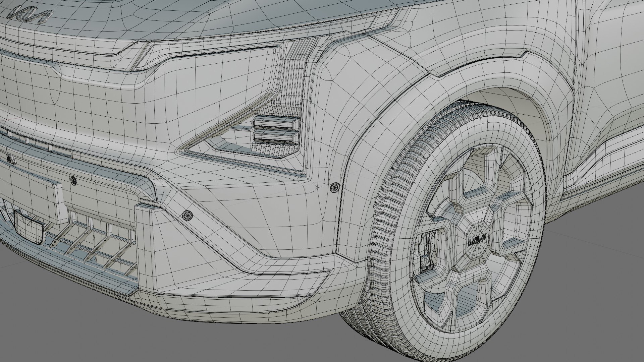Pick the parking sensor on bumper diagonal trim
Image resolution: width=644 pixels, height=362 pixels.
click(187, 216)
